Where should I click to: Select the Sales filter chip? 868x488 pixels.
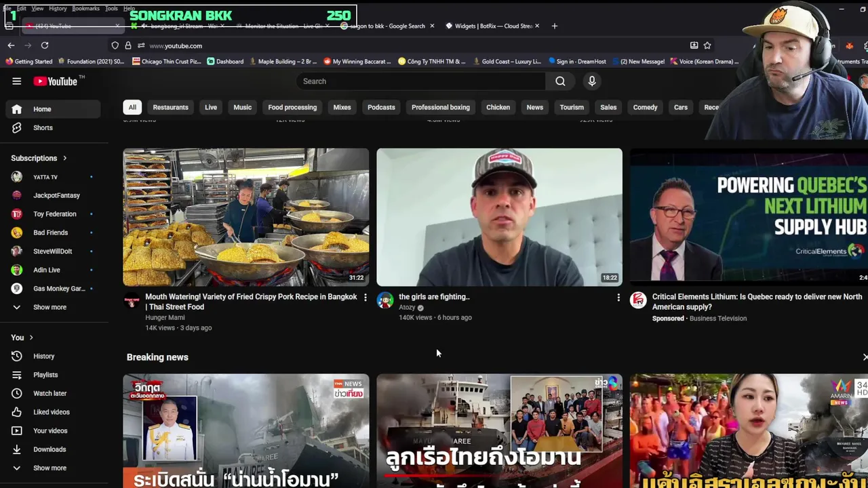point(608,107)
